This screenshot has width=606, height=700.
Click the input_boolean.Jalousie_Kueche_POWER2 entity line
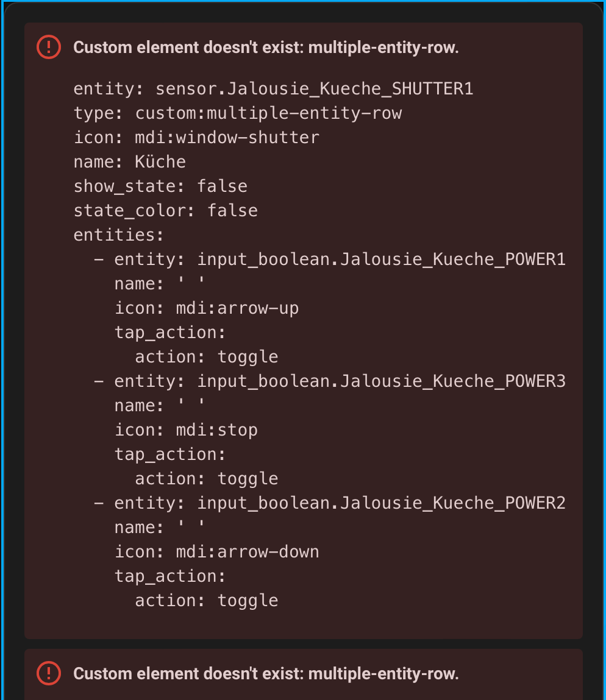point(329,503)
